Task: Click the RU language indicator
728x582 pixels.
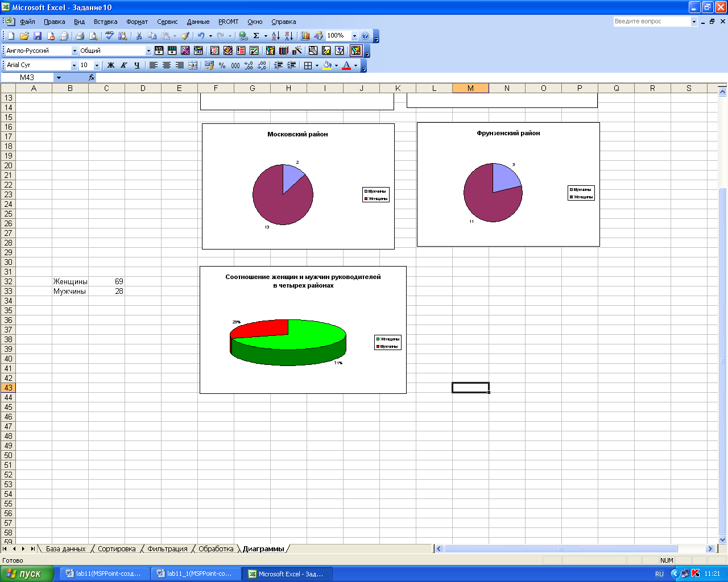Action: coord(659,574)
